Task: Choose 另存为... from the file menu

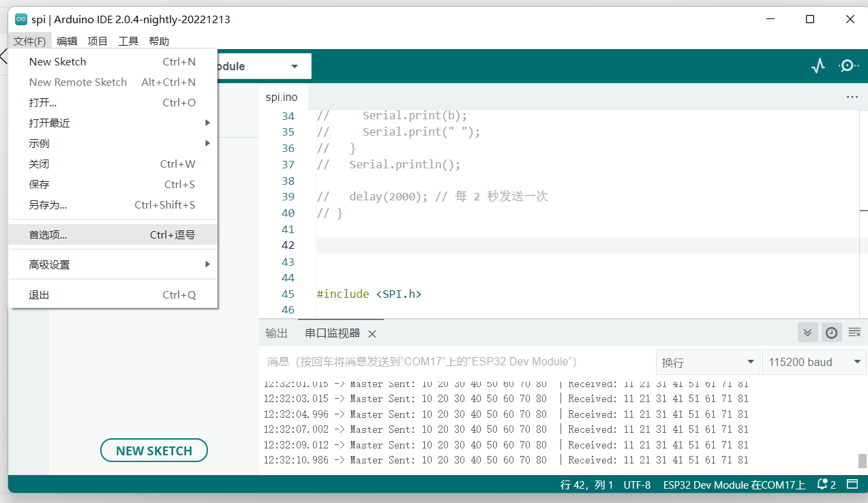Action: coord(113,204)
